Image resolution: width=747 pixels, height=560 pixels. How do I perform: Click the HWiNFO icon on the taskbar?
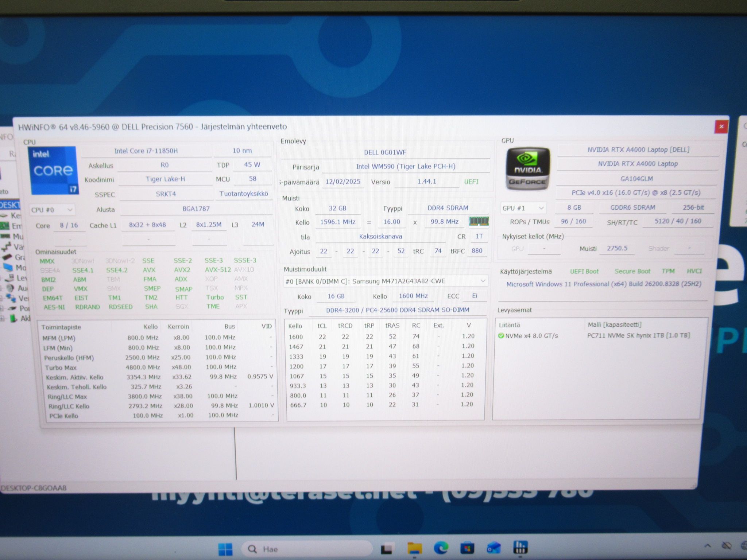tap(520, 548)
